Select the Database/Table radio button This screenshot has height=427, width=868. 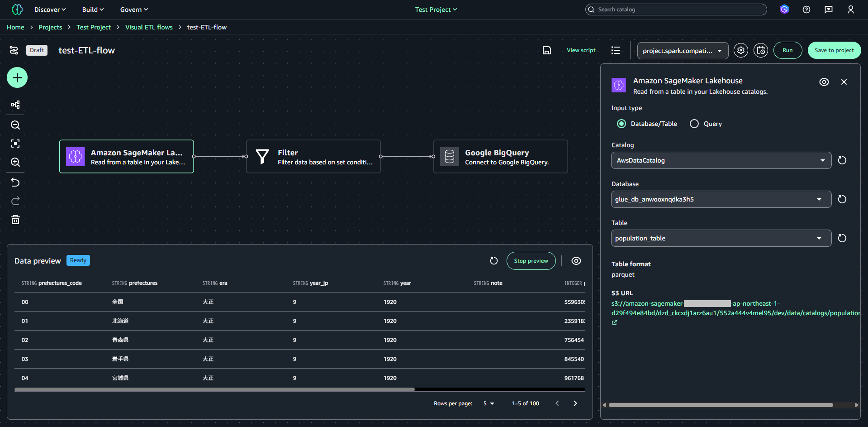pyautogui.click(x=621, y=124)
